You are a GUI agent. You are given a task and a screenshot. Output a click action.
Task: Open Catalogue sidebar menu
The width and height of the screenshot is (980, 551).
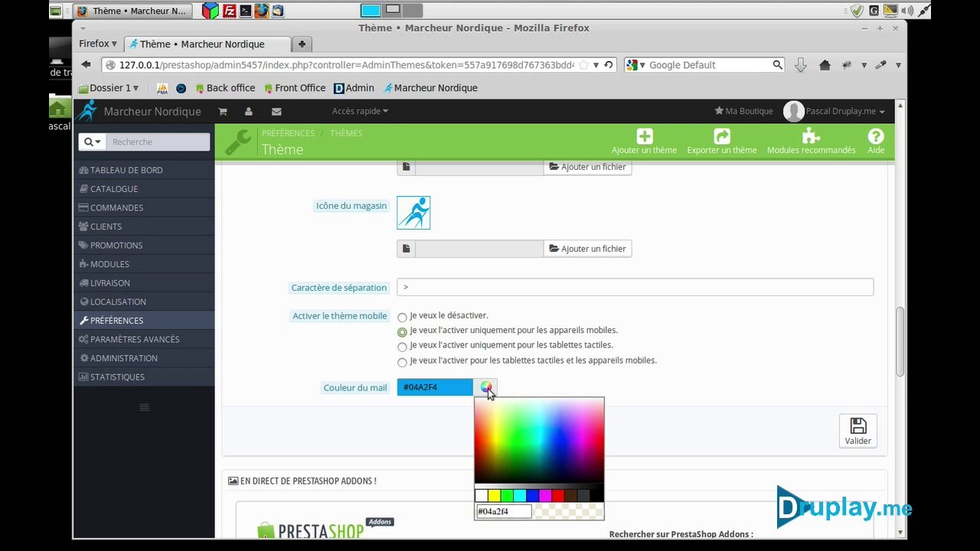click(144, 189)
